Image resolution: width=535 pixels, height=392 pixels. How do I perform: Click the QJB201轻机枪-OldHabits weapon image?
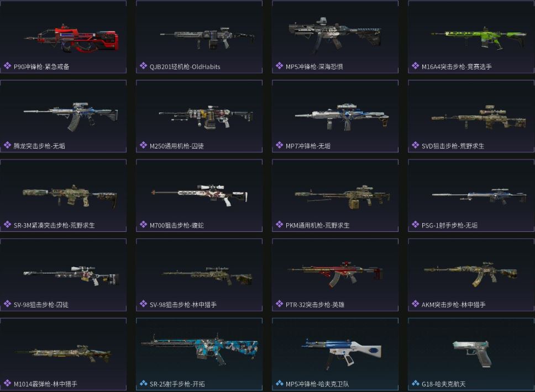coord(207,38)
